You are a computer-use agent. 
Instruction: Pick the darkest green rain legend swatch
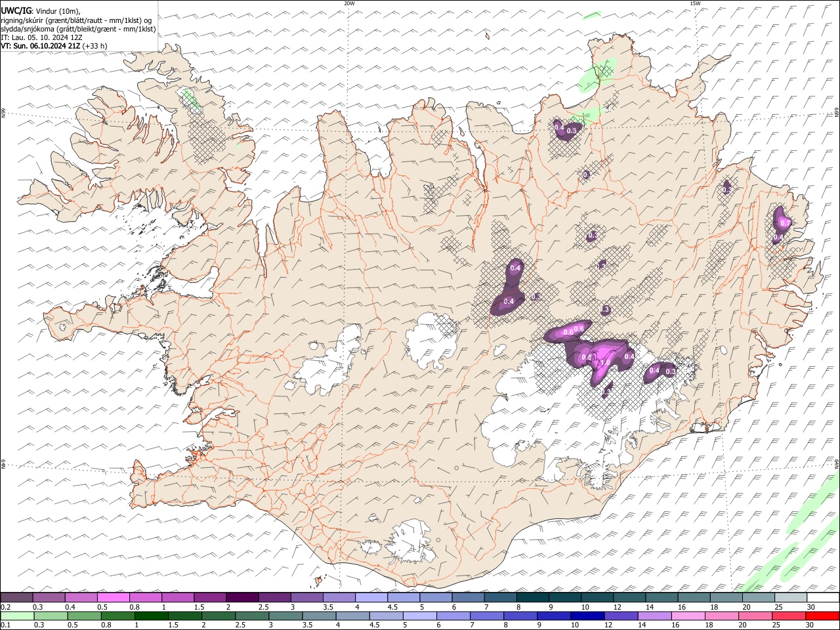point(151,616)
